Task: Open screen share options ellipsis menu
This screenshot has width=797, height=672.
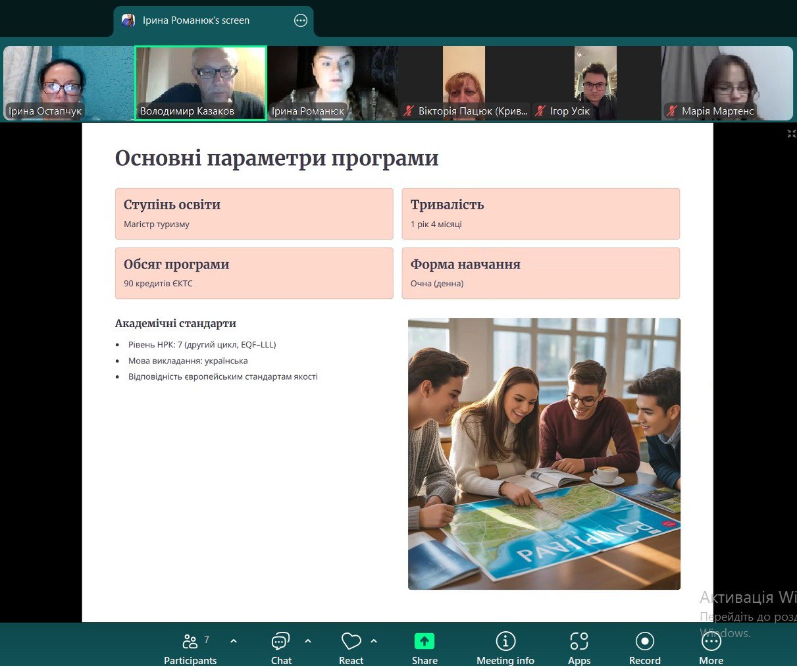Action: pos(301,20)
